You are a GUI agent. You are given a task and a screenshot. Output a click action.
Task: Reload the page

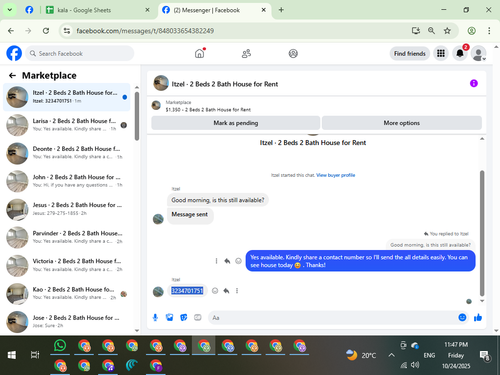[x=46, y=31]
